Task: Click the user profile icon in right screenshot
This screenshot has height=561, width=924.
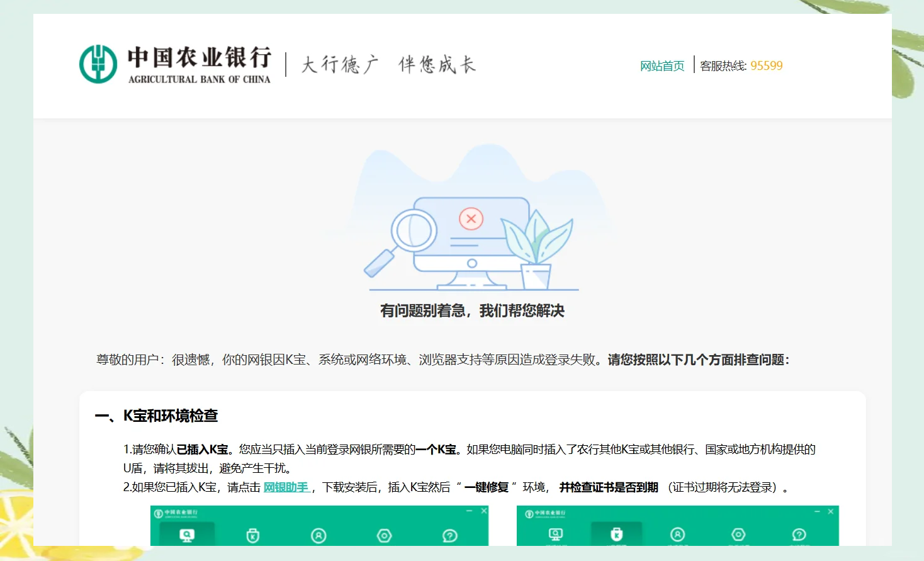Action: pyautogui.click(x=677, y=535)
